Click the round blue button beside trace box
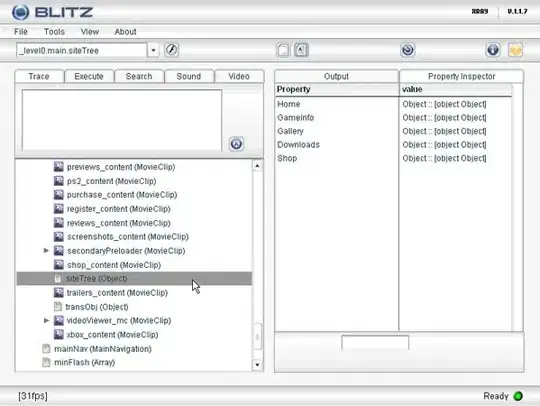The width and height of the screenshot is (540, 406). click(x=236, y=144)
